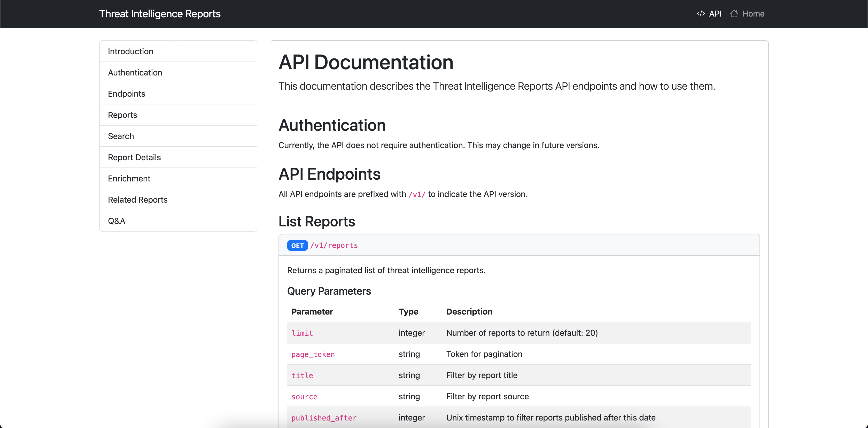868x428 pixels.
Task: Click the page_token parameter name
Action: [313, 354]
